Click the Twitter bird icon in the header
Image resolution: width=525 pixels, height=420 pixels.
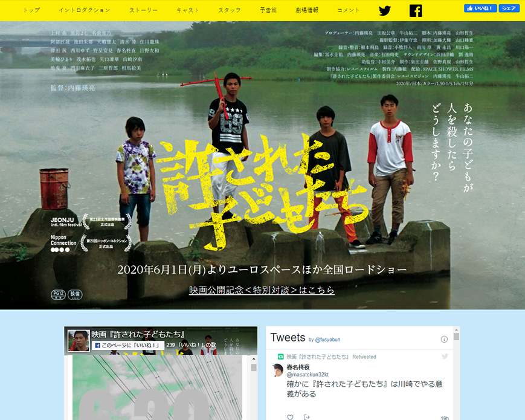[385, 10]
